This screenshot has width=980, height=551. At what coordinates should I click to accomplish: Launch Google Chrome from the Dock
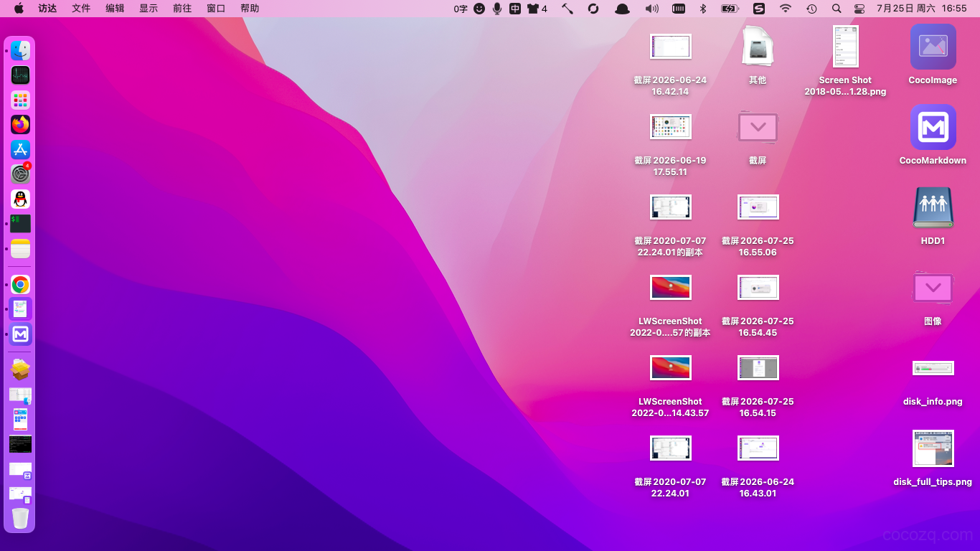[x=20, y=285]
